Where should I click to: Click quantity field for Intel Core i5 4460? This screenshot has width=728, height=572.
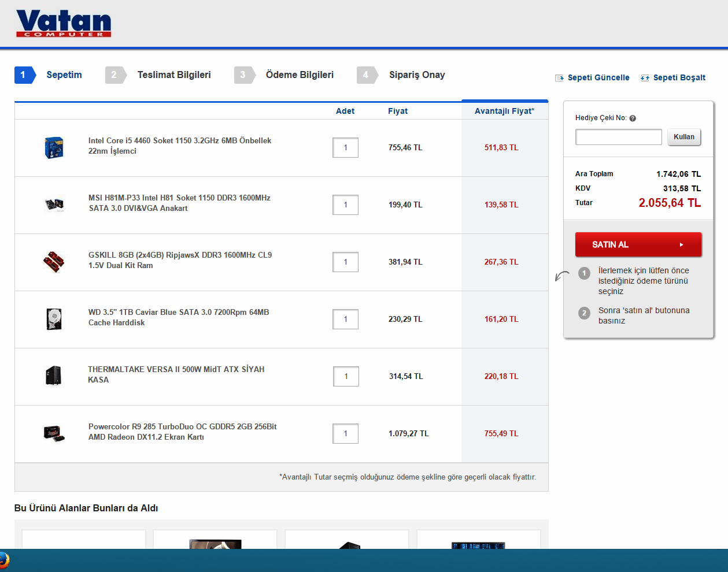(x=346, y=147)
